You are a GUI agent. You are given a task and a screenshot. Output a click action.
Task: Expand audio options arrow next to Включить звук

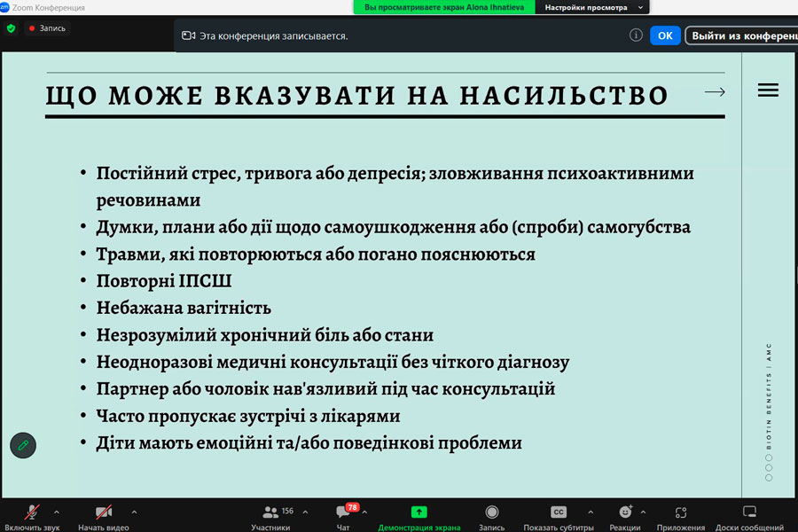tap(57, 512)
